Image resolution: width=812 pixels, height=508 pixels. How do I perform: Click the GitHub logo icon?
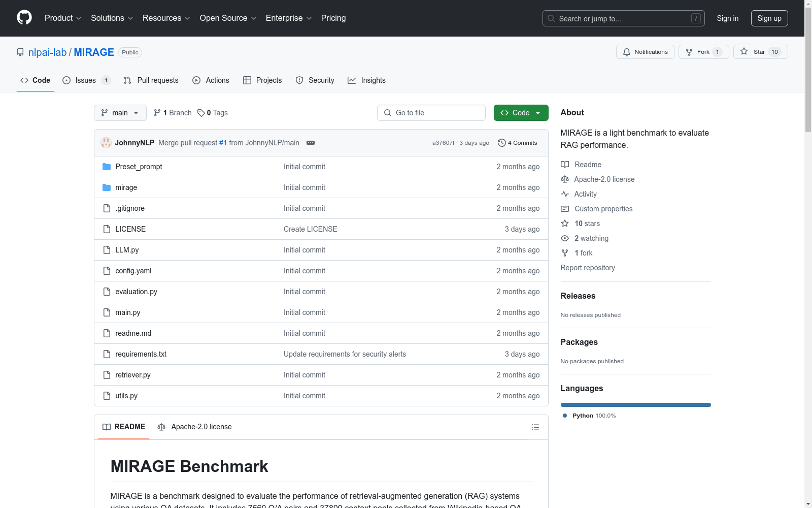(24, 18)
